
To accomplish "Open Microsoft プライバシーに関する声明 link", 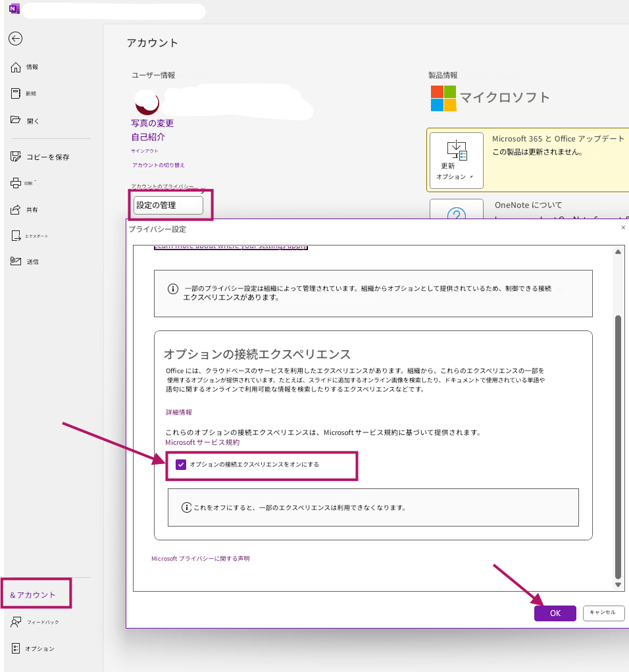I will [x=200, y=558].
